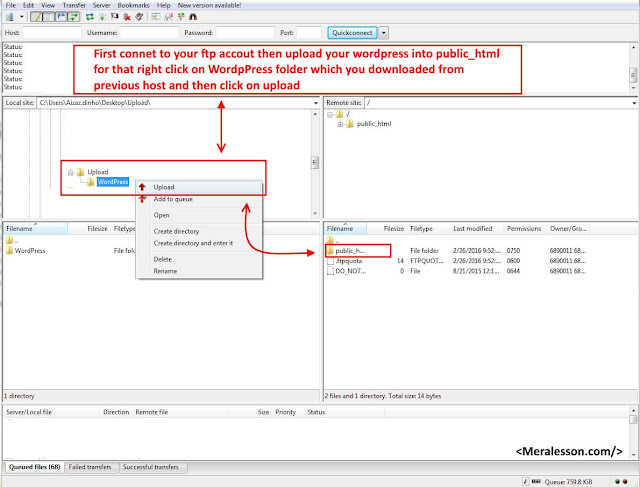Click the message log vertical scrollbar
This screenshot has width=640, height=487.
tap(633, 68)
